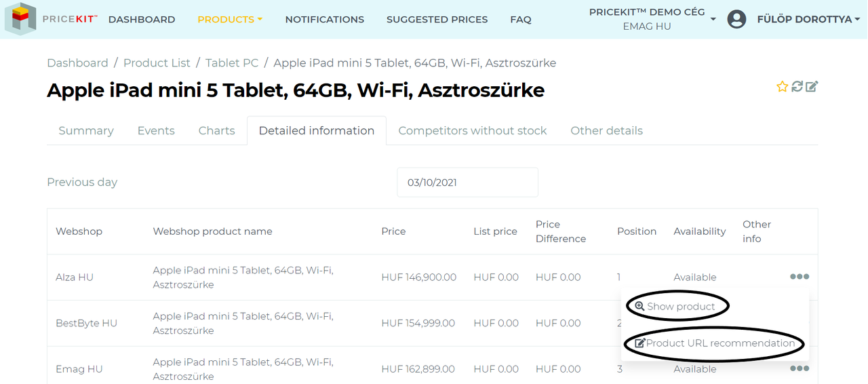The image size is (868, 384).
Task: Open the Charts tab
Action: (217, 131)
